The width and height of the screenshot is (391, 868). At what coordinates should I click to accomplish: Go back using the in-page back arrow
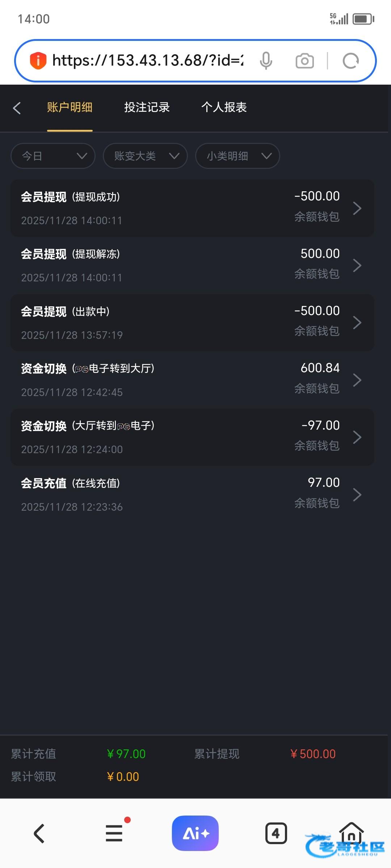17,108
